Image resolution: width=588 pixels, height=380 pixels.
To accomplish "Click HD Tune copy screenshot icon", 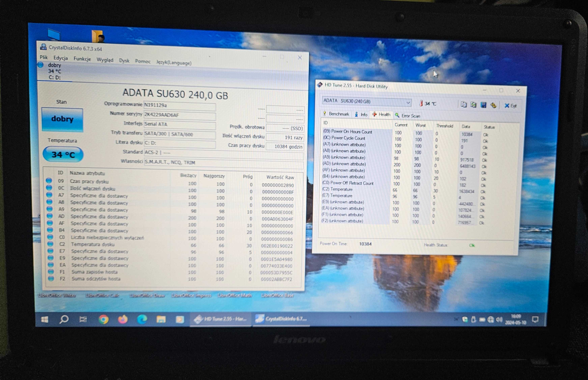I will (473, 105).
